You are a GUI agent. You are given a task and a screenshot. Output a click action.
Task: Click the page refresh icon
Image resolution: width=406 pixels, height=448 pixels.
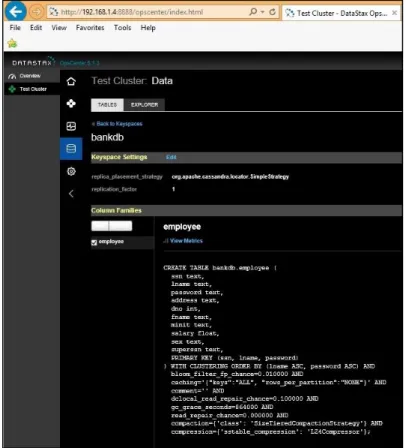273,12
